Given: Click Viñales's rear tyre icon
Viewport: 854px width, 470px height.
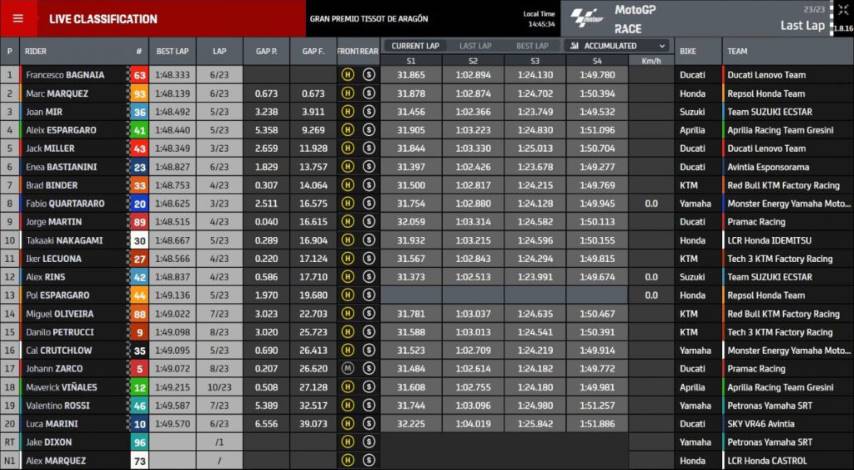Looking at the screenshot, I should (369, 387).
